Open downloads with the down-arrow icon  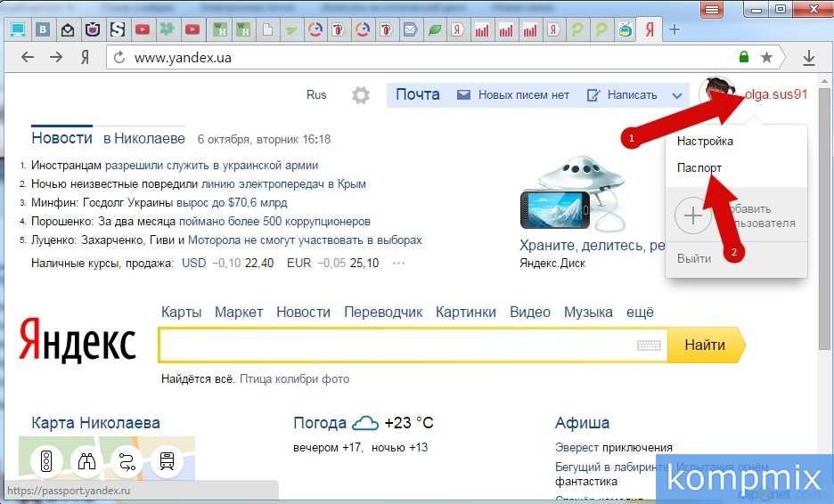click(808, 57)
